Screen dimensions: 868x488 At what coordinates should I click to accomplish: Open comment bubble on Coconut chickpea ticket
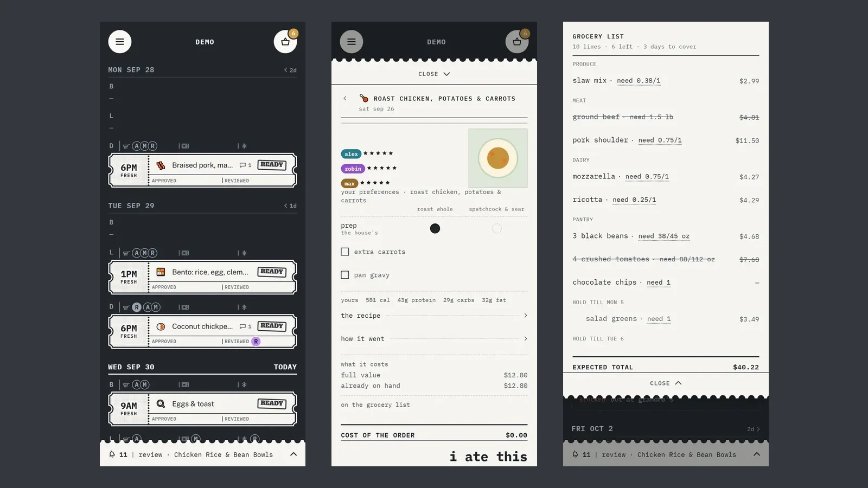245,326
